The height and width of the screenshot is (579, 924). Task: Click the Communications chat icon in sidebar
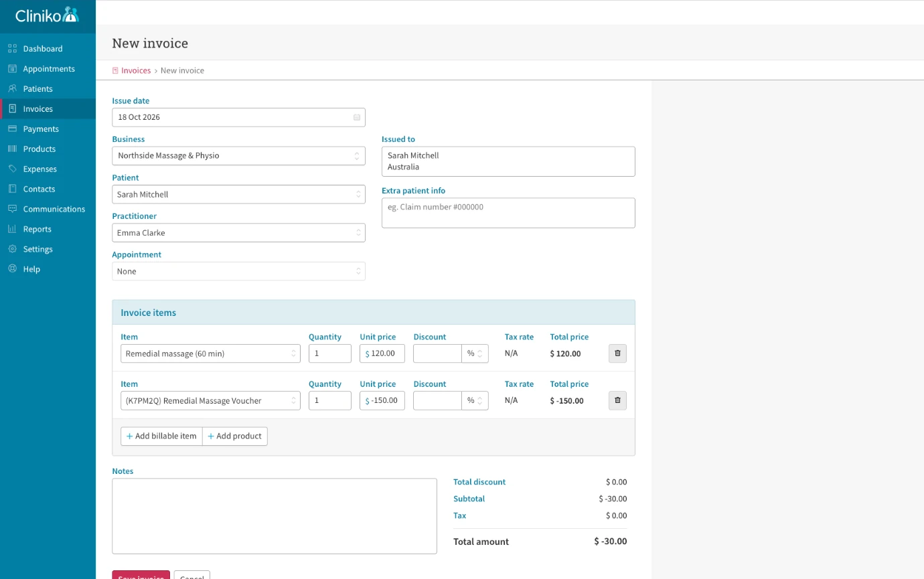(x=12, y=209)
